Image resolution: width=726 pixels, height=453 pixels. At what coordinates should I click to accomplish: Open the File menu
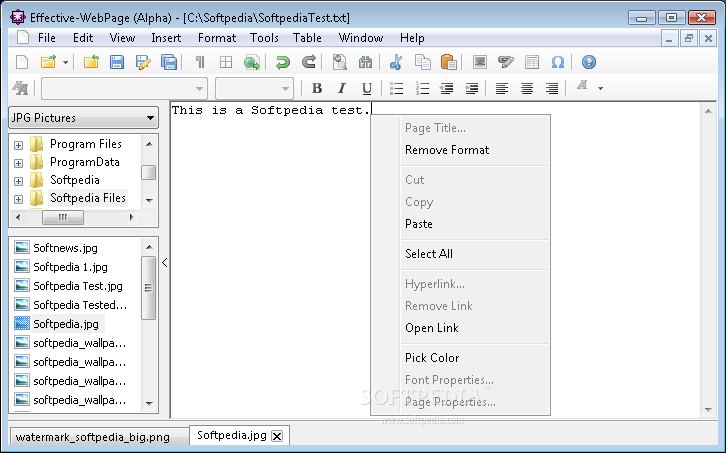pos(47,38)
